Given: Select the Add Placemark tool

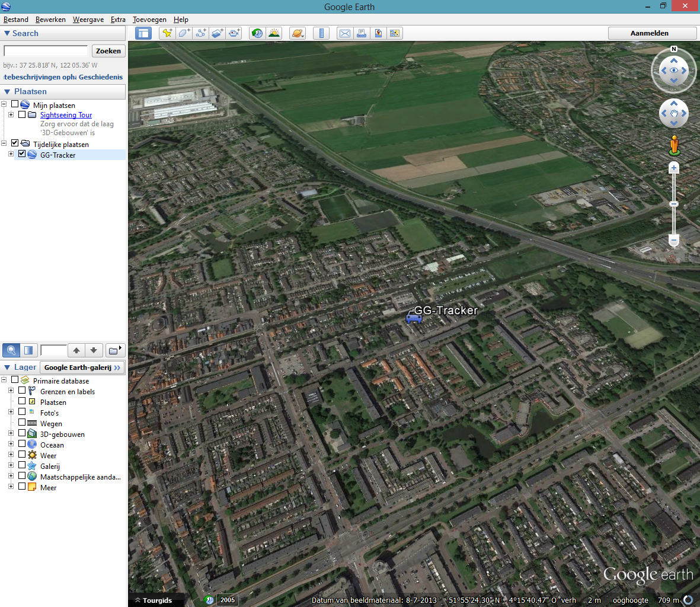Looking at the screenshot, I should point(168,33).
